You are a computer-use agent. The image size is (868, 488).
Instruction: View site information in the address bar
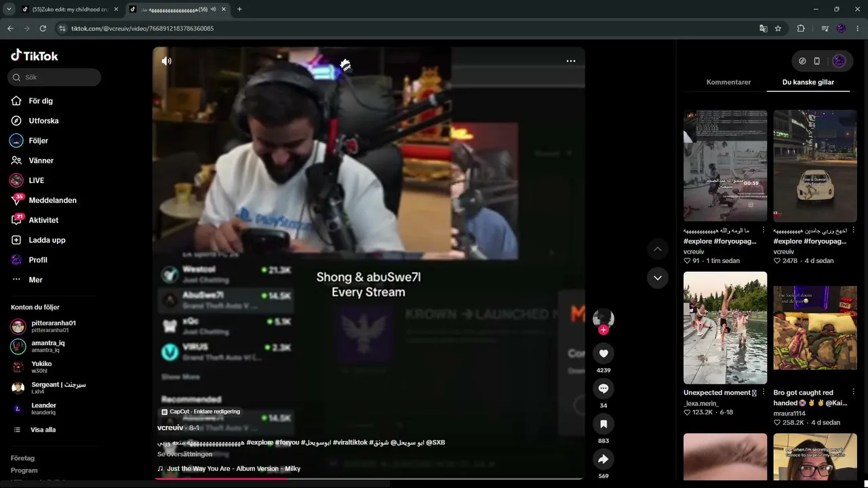(x=62, y=28)
